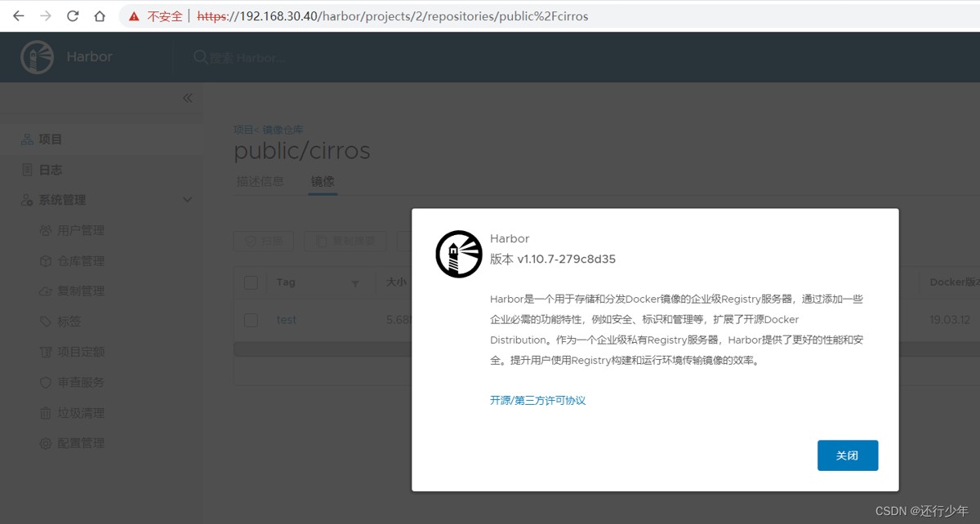The width and height of the screenshot is (980, 524).
Task: Sort by the Tag column header
Action: (x=286, y=282)
